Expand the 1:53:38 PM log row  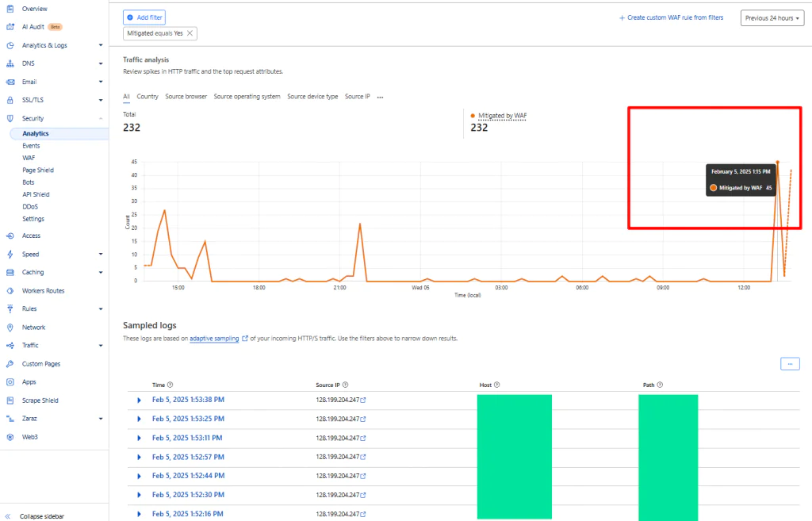click(139, 400)
